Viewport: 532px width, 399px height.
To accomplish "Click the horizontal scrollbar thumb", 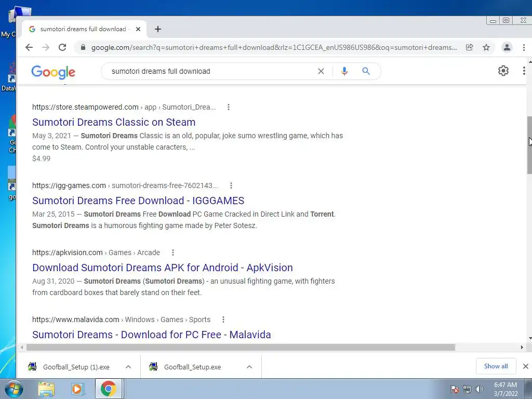I will pyautogui.click(x=241, y=347).
